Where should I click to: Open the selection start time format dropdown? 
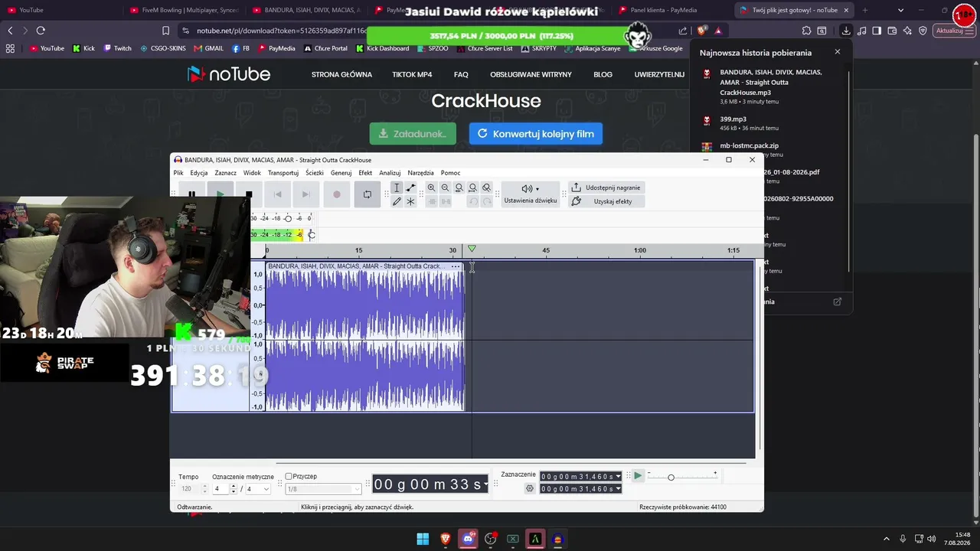618,477
